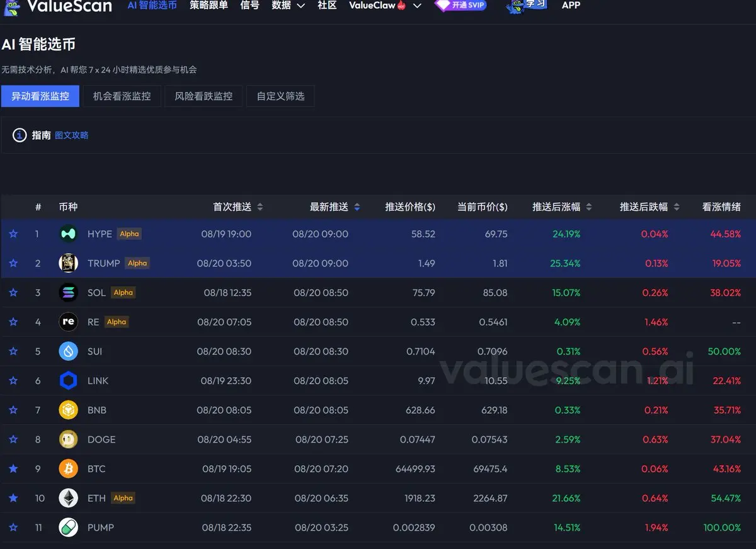756x549 pixels.
Task: Click the Alpha tag on TRUMP
Action: [x=137, y=263]
